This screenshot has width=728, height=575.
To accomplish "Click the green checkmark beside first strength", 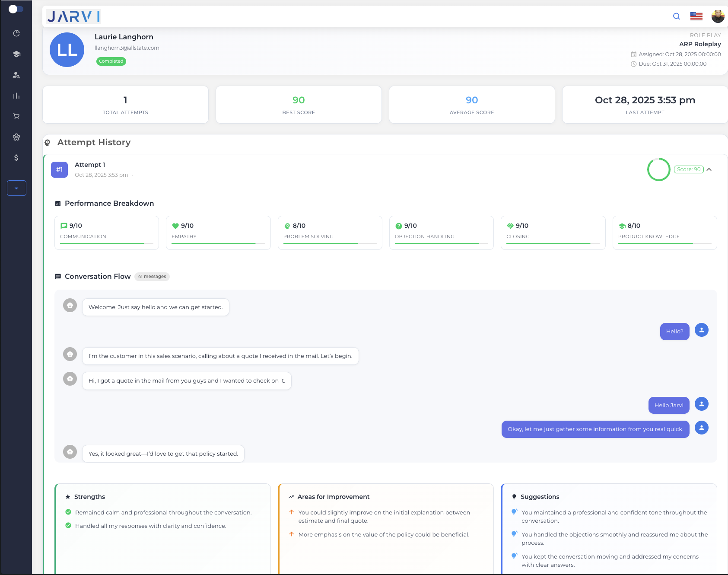I will pyautogui.click(x=69, y=512).
